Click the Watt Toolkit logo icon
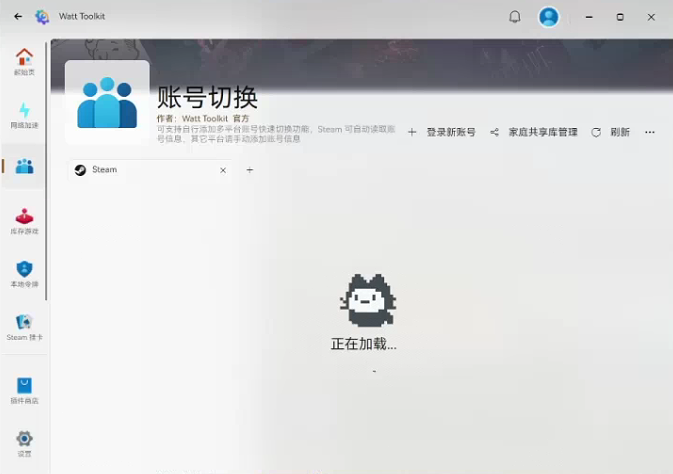This screenshot has height=474, width=673. (42, 17)
